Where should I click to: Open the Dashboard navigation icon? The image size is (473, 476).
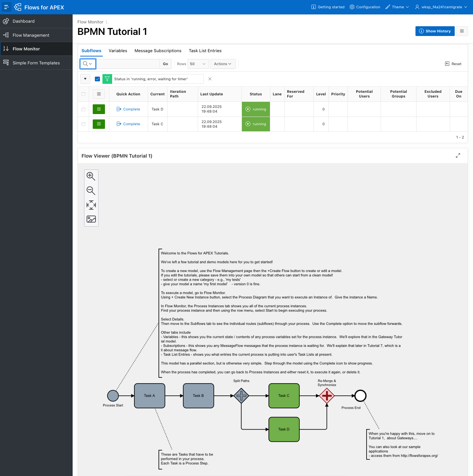[6, 21]
